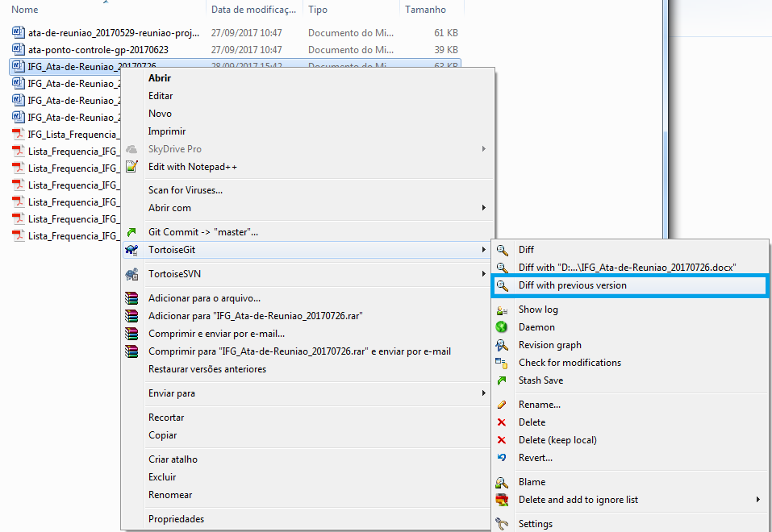Screen dimensions: 772x532
Task: Expand the Abrir com submenu arrow
Action: pyautogui.click(x=483, y=208)
